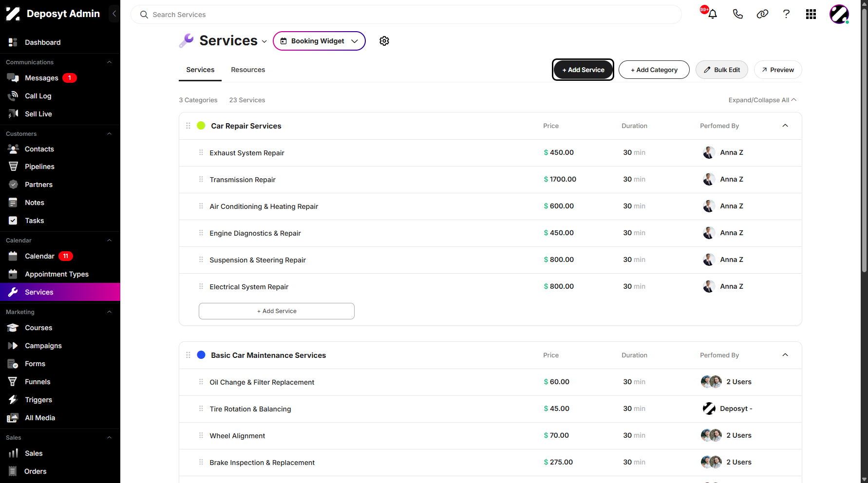Open the Booking Widget dropdown

pyautogui.click(x=319, y=41)
